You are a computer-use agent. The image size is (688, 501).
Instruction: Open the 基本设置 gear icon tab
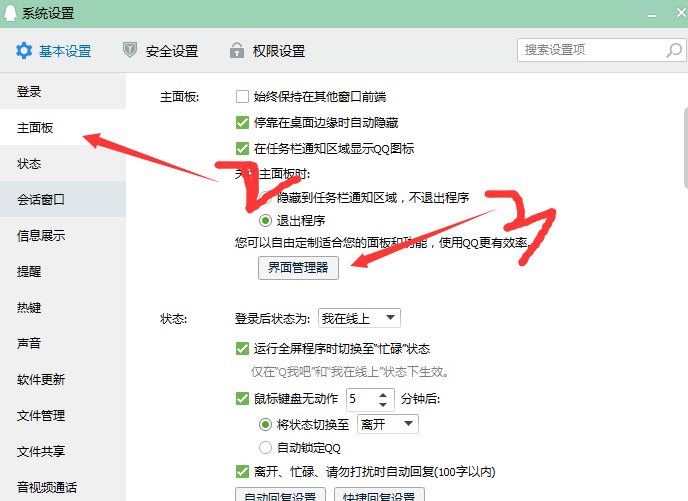coord(24,51)
